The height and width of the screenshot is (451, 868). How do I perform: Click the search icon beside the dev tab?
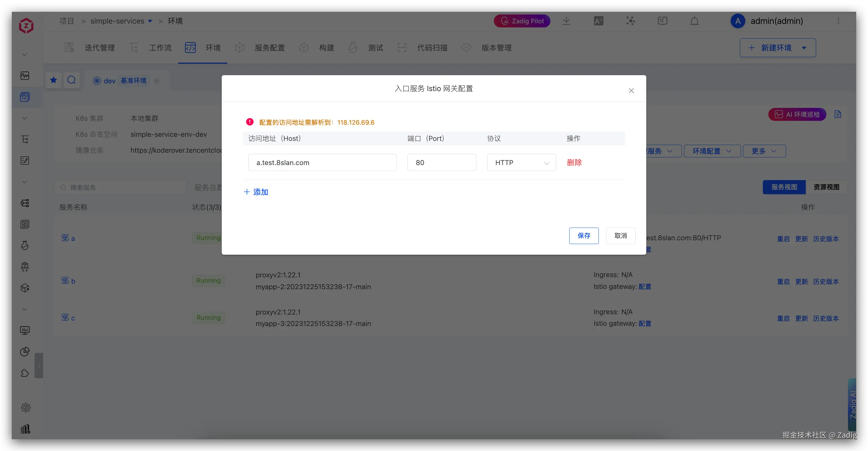[x=71, y=80]
